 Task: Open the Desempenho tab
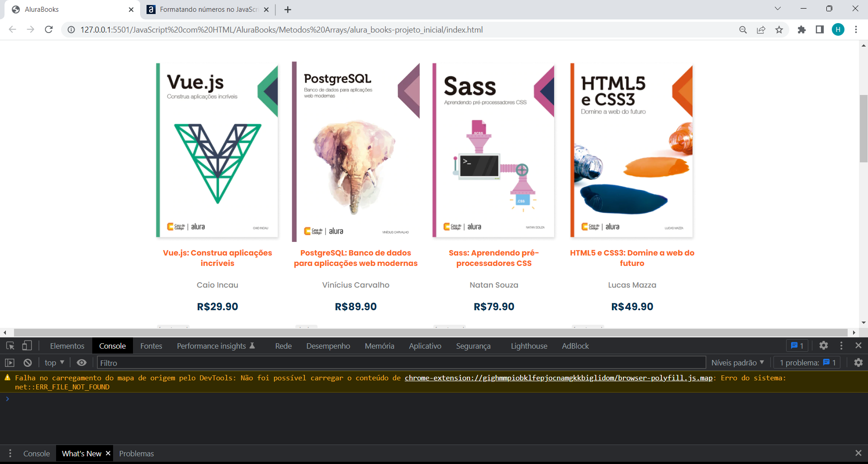tap(328, 346)
